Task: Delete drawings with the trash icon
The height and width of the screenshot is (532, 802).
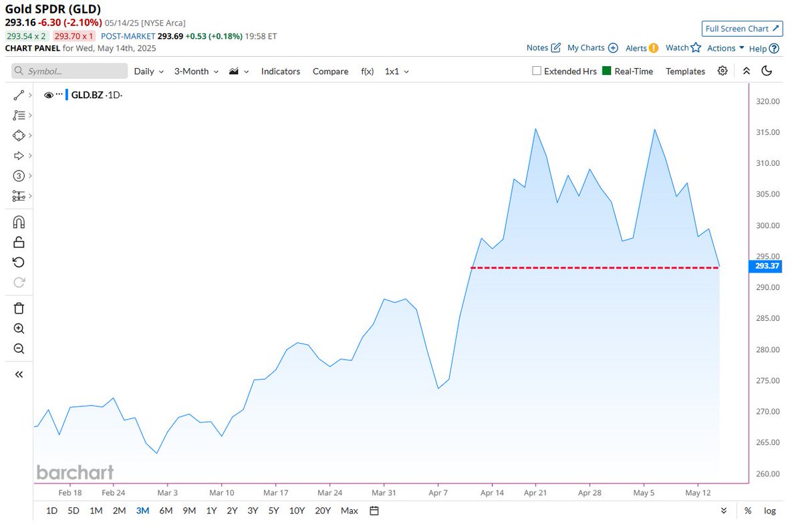Action: pos(19,308)
